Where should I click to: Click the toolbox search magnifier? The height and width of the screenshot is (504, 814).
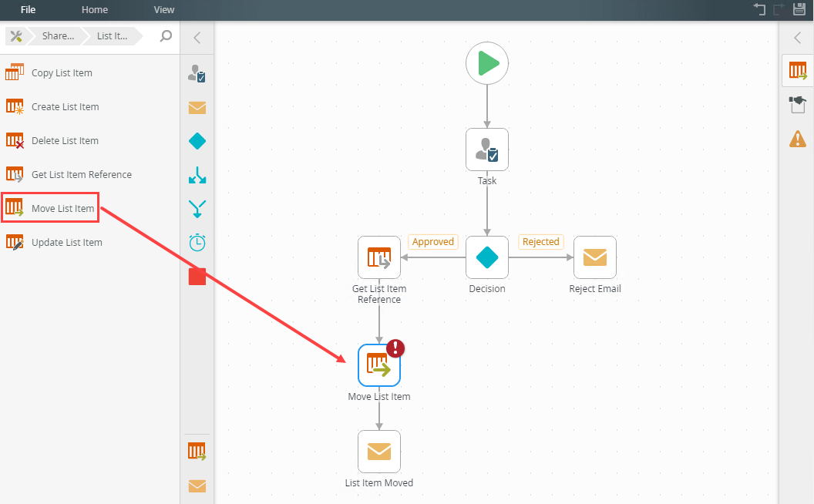(x=166, y=35)
